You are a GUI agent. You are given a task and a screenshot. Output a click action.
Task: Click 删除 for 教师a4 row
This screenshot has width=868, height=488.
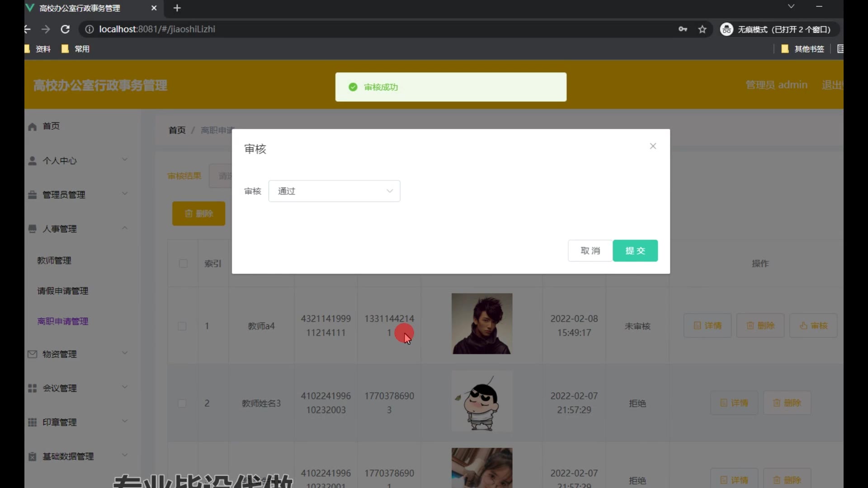[760, 326]
